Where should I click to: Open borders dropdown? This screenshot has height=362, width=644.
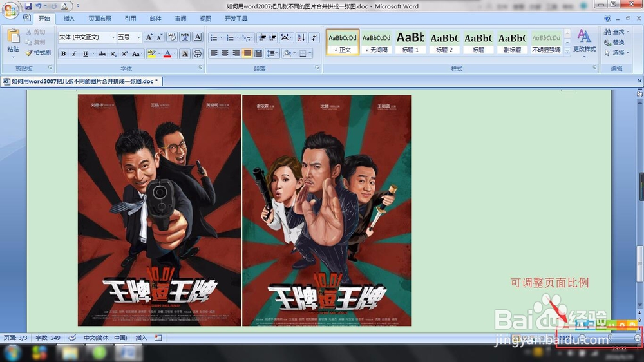[310, 53]
